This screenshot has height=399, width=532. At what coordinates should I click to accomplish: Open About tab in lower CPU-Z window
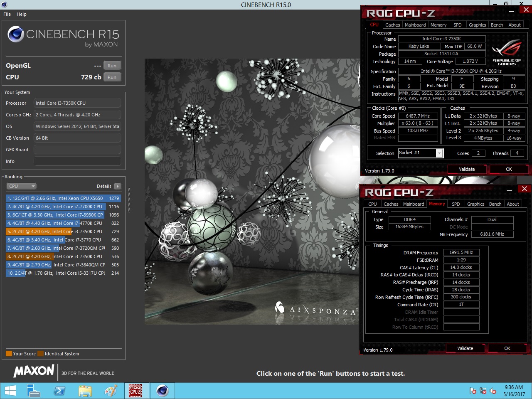point(513,204)
